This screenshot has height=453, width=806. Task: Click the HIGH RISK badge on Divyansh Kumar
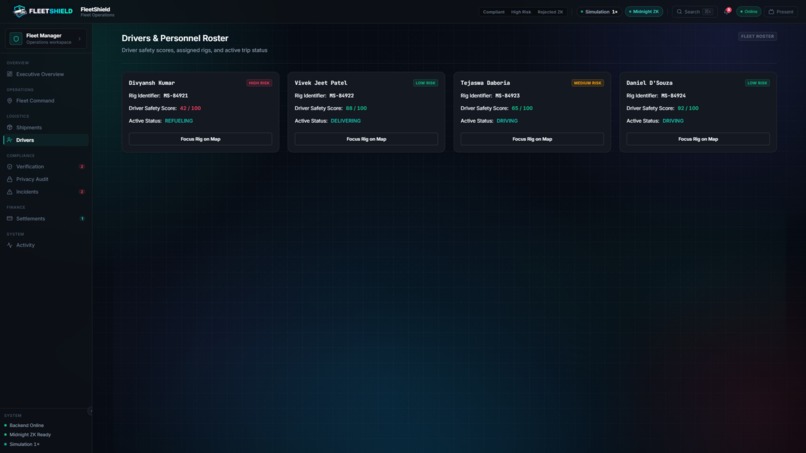pyautogui.click(x=259, y=83)
